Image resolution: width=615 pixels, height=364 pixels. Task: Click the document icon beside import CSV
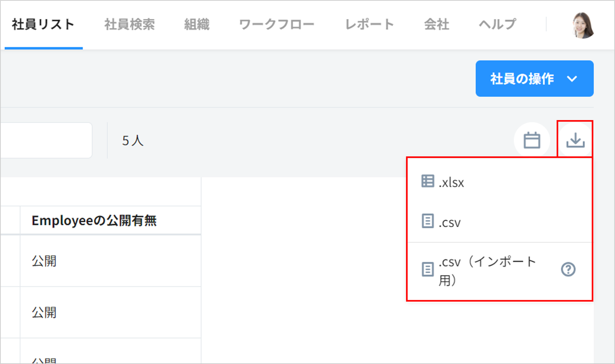[428, 269]
